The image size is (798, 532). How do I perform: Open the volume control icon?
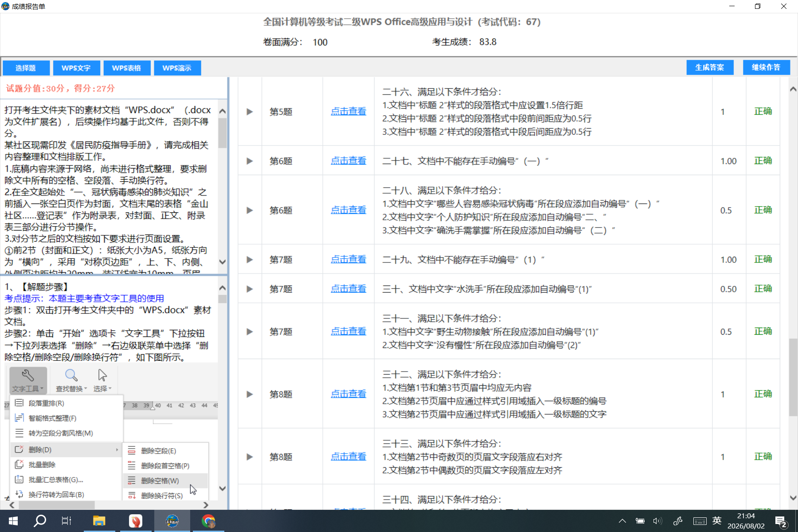(x=657, y=521)
